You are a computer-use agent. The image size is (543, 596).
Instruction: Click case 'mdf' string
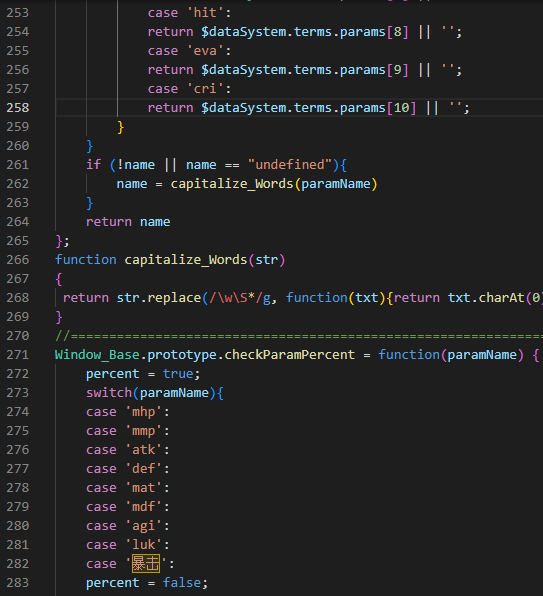coord(143,507)
